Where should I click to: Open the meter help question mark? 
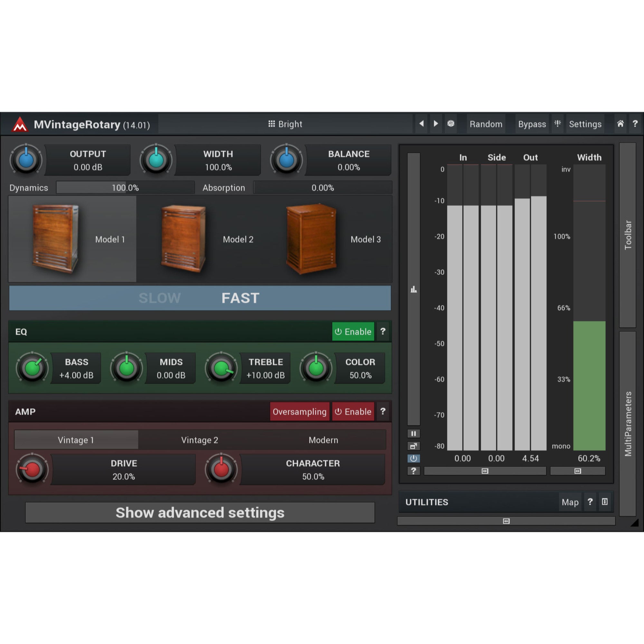click(x=413, y=471)
